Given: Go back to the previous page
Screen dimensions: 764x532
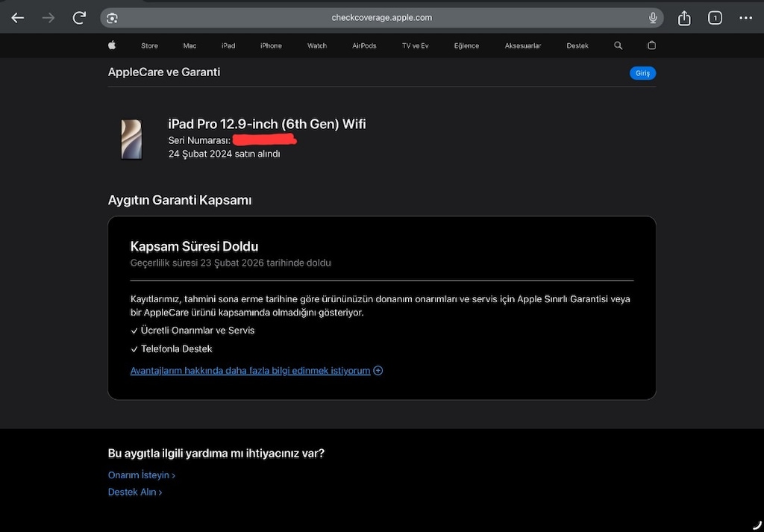Looking at the screenshot, I should 18,18.
